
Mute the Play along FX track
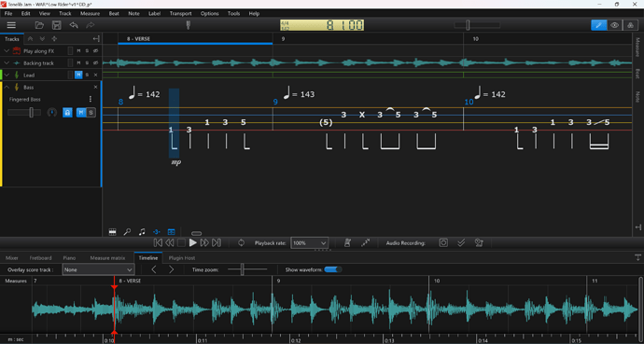click(x=78, y=51)
